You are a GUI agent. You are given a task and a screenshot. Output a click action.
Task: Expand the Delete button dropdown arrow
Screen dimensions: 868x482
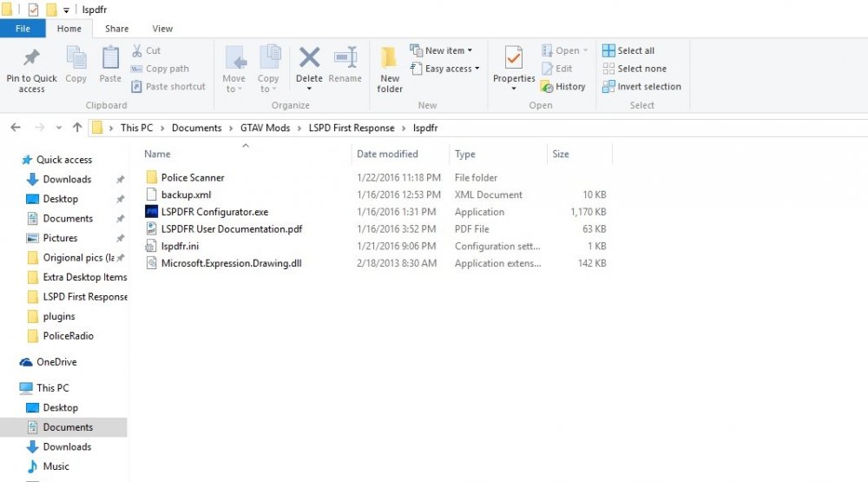[309, 89]
